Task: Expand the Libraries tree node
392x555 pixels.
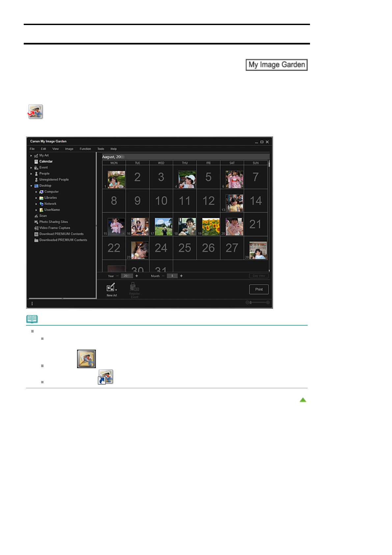Action: (36, 198)
